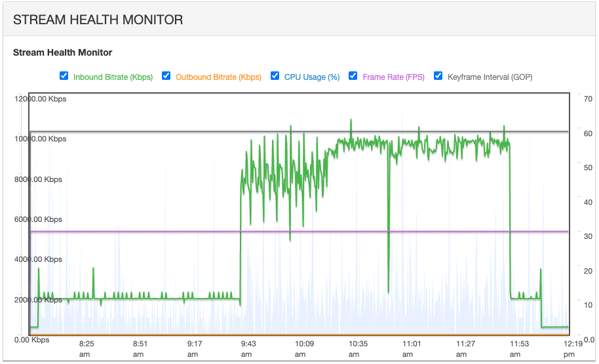
Task: Select the 8:25 am time axis label
Action: pos(87,348)
